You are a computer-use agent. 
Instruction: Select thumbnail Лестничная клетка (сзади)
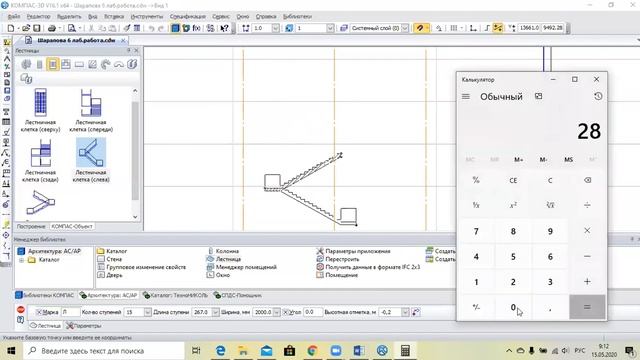[40, 160]
